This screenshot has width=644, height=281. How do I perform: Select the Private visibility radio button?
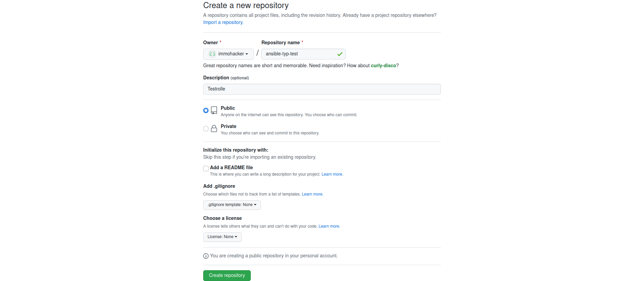coord(206,129)
